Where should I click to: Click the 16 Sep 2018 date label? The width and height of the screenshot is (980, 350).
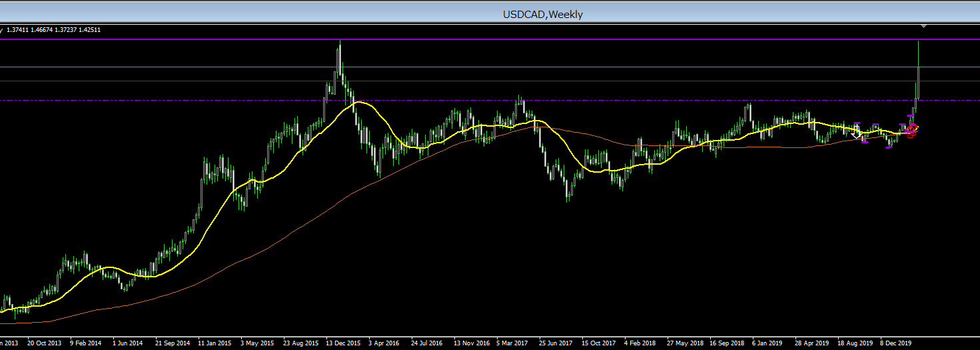(x=727, y=343)
